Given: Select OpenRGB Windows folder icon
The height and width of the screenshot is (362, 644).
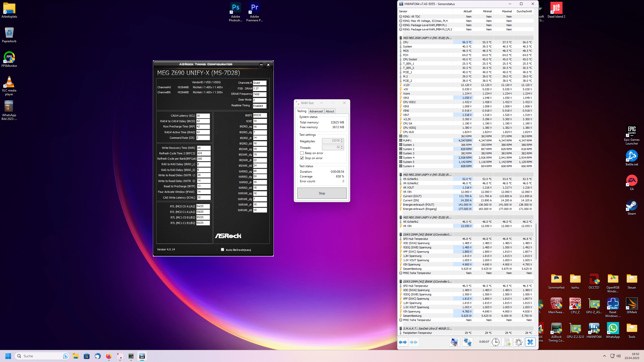Looking at the screenshot, I should pos(613,283).
